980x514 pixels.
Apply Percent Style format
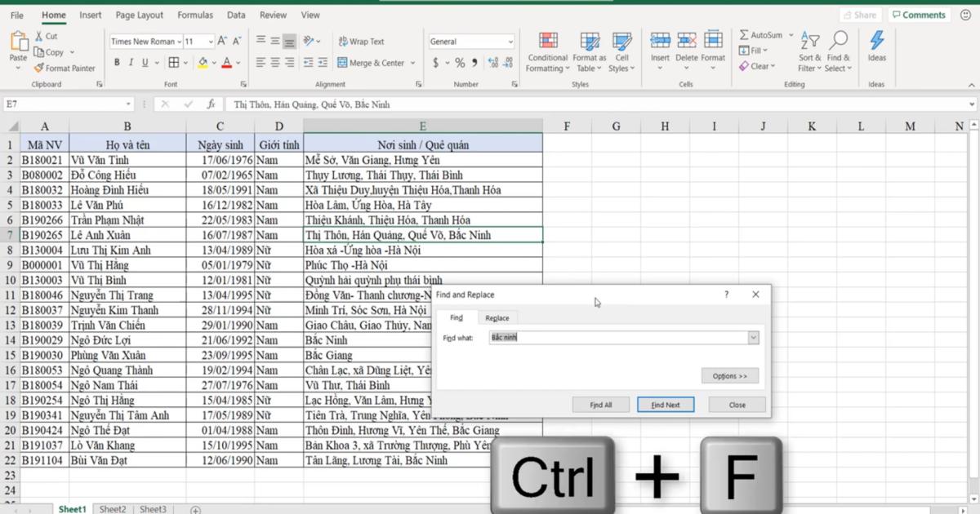point(460,63)
